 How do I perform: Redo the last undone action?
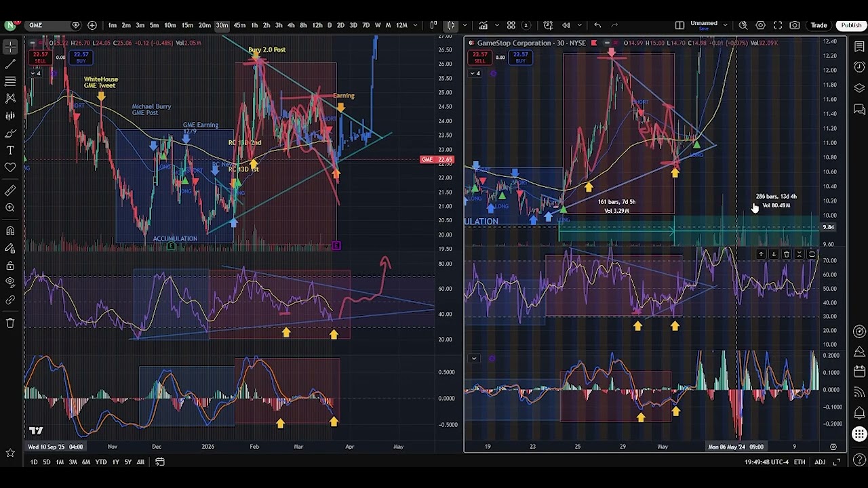click(x=615, y=25)
